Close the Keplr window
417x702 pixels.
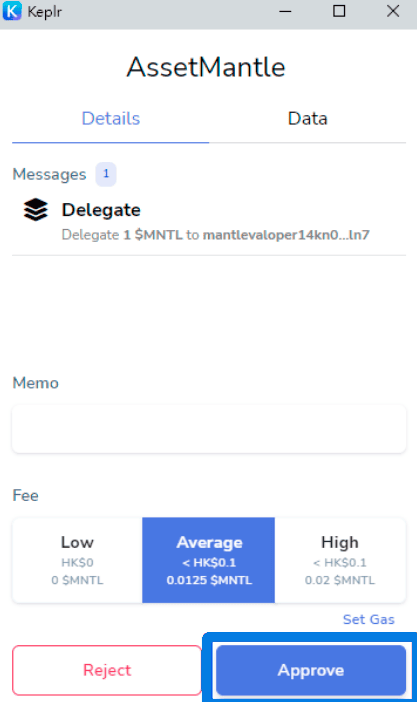(x=393, y=11)
